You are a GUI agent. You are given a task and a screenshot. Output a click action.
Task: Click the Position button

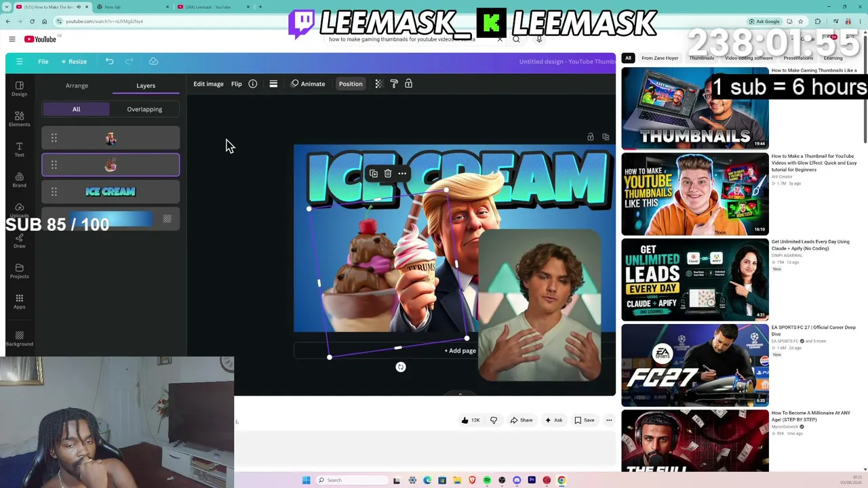click(x=351, y=84)
